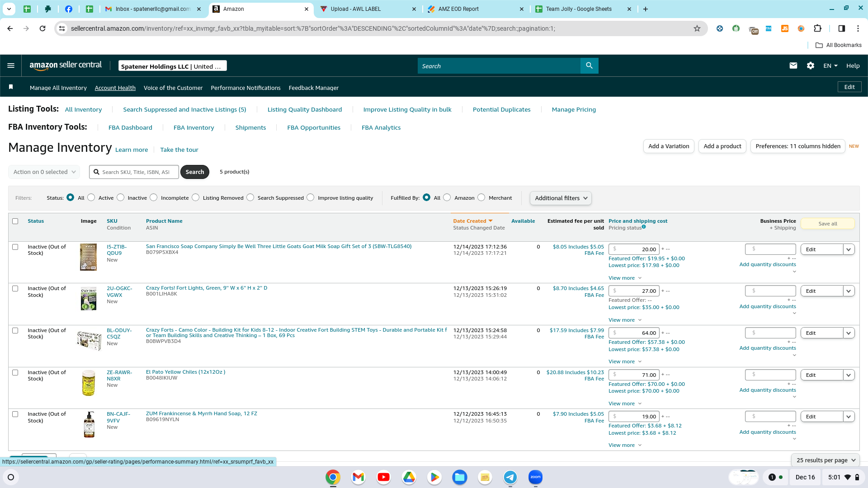Click the Pricing status info icon
The height and width of the screenshot is (488, 868).
[x=644, y=227]
